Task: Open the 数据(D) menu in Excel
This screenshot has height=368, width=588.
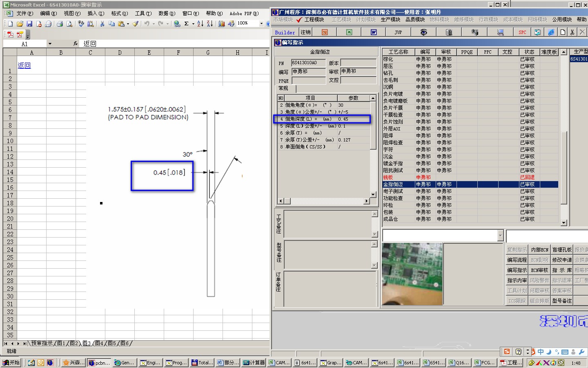Action: pyautogui.click(x=167, y=13)
